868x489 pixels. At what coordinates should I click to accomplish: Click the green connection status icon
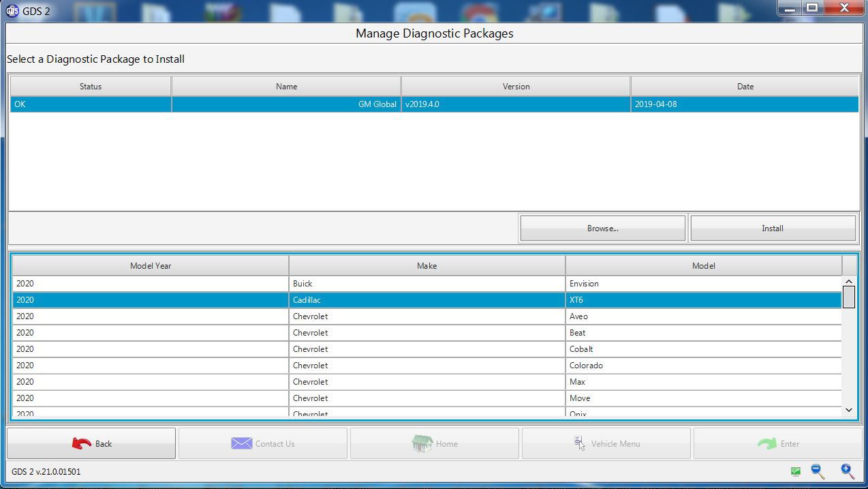tap(796, 471)
